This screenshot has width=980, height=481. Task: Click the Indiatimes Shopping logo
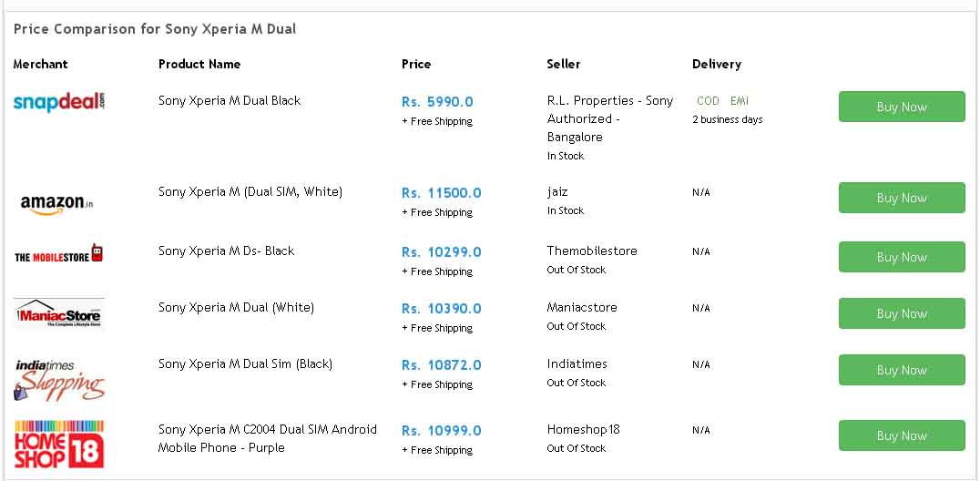pyautogui.click(x=59, y=380)
